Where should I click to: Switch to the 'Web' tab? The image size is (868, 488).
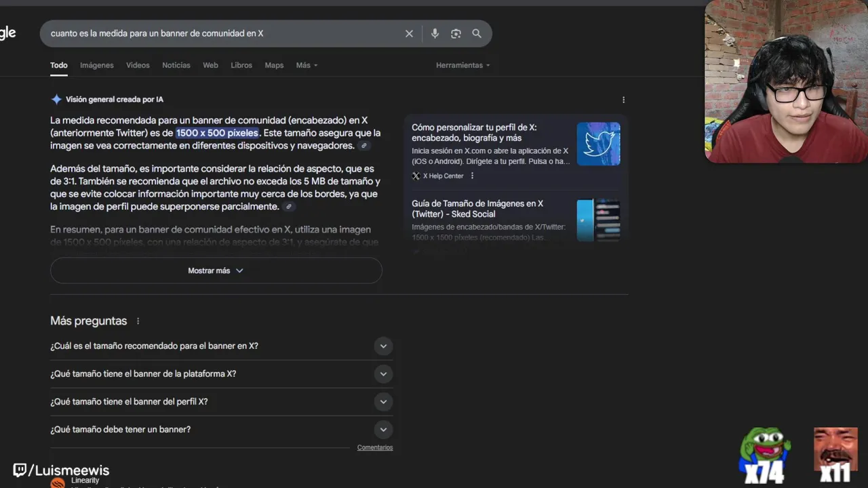pos(210,65)
